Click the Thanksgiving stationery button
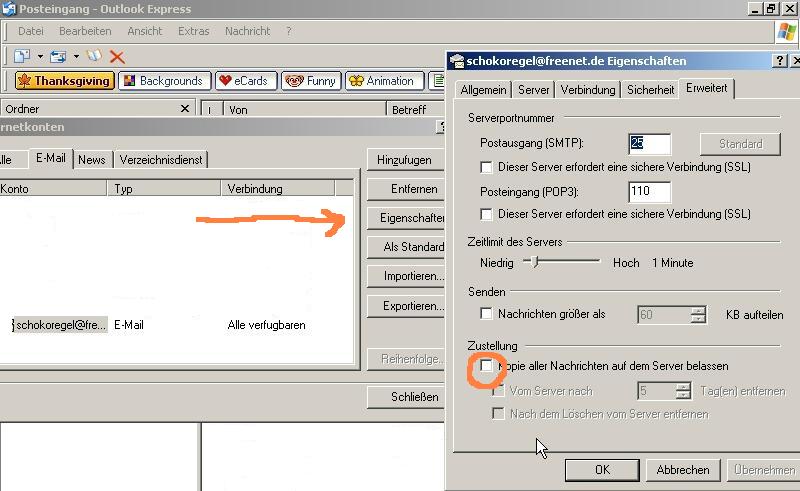The image size is (800, 491). click(x=64, y=81)
